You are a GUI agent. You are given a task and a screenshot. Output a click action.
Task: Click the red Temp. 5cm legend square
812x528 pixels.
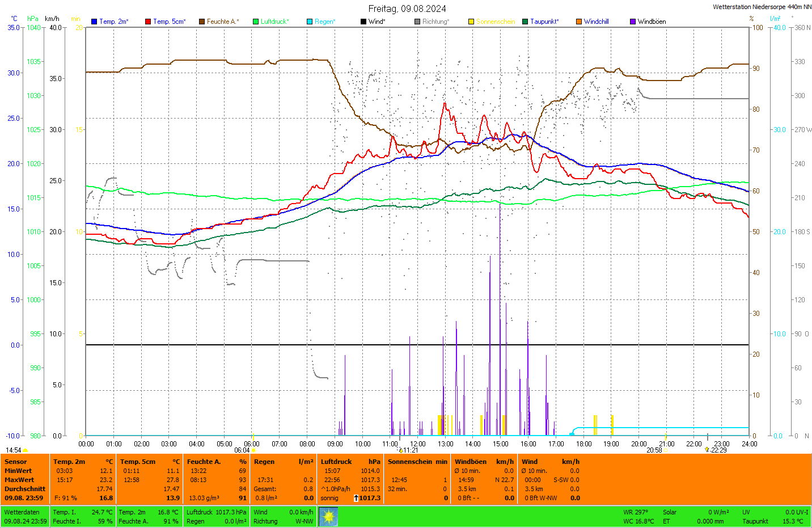[148, 22]
